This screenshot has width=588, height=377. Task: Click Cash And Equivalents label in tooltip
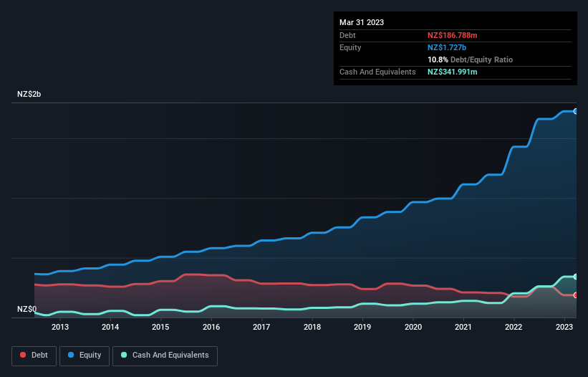[377, 72]
